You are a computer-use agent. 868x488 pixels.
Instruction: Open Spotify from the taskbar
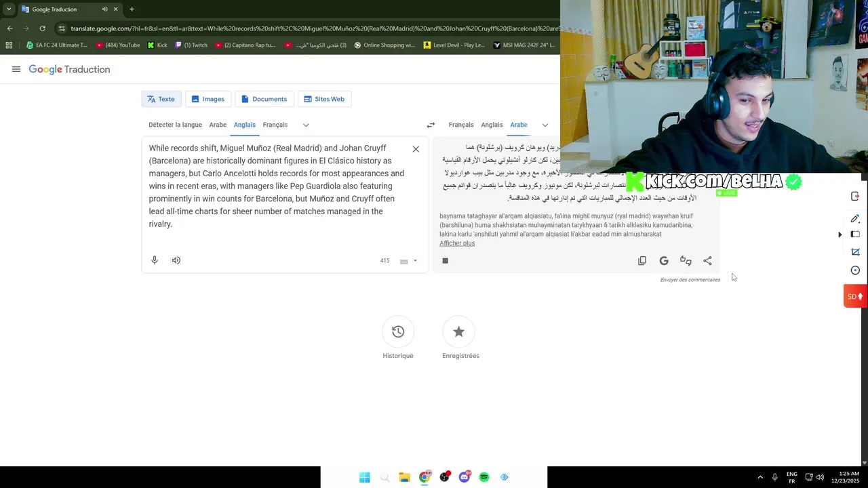pyautogui.click(x=484, y=477)
